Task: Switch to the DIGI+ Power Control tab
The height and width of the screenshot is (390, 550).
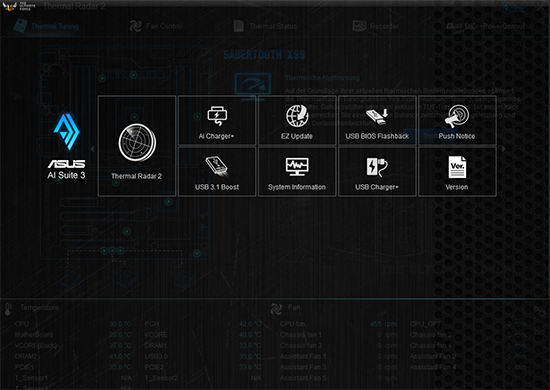Action: click(x=486, y=26)
